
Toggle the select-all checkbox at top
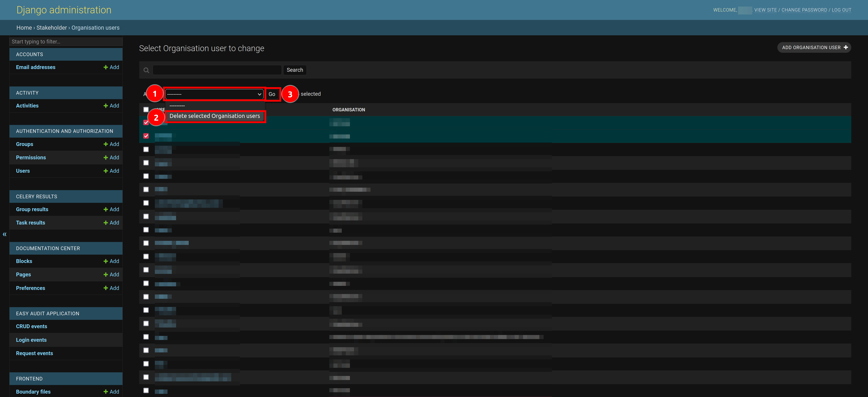coord(145,109)
